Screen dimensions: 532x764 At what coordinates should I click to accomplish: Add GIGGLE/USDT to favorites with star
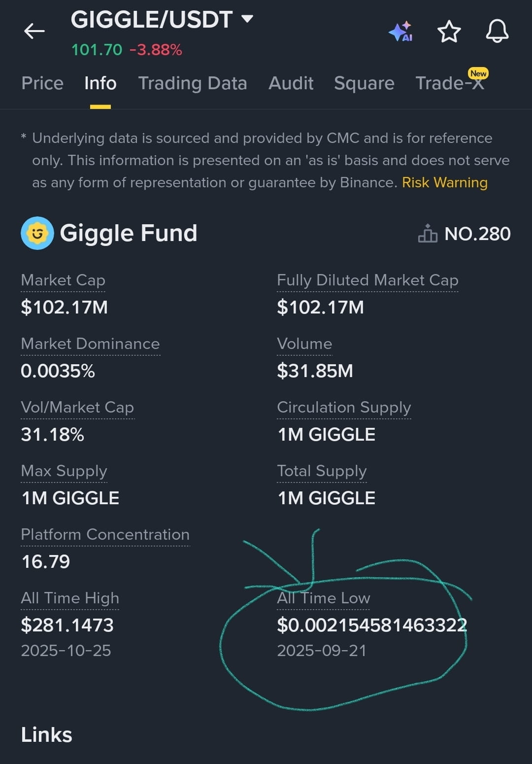click(x=449, y=32)
